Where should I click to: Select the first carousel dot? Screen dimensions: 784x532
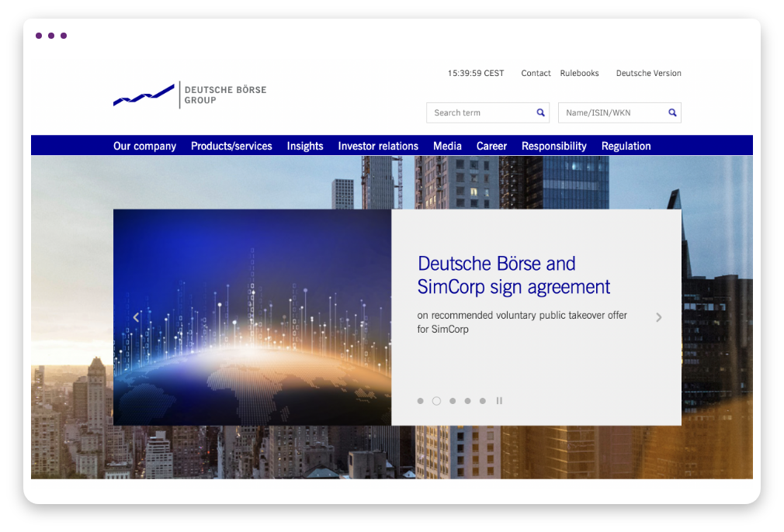(421, 401)
